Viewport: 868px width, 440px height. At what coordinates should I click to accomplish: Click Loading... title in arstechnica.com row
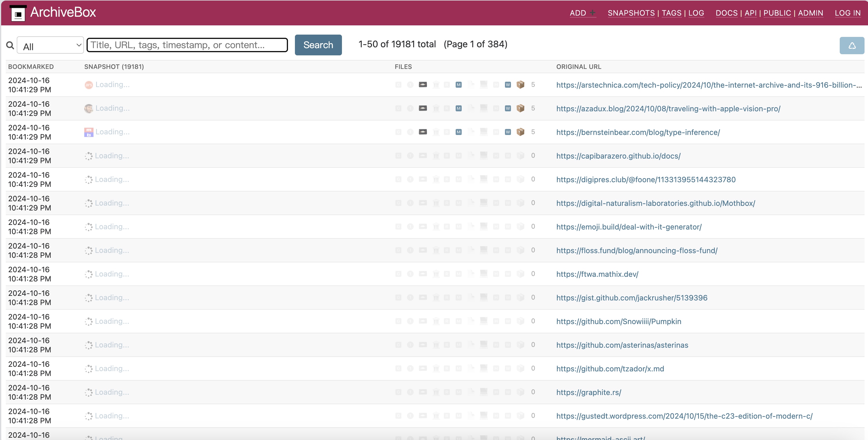(x=112, y=84)
